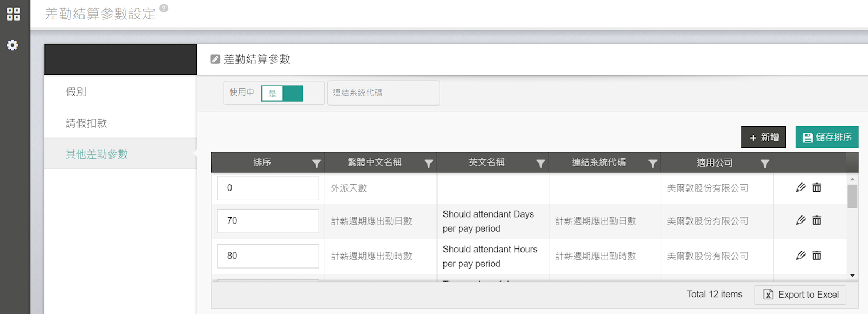This screenshot has width=868, height=314.
Task: Select 假別 in the left menu
Action: click(76, 92)
